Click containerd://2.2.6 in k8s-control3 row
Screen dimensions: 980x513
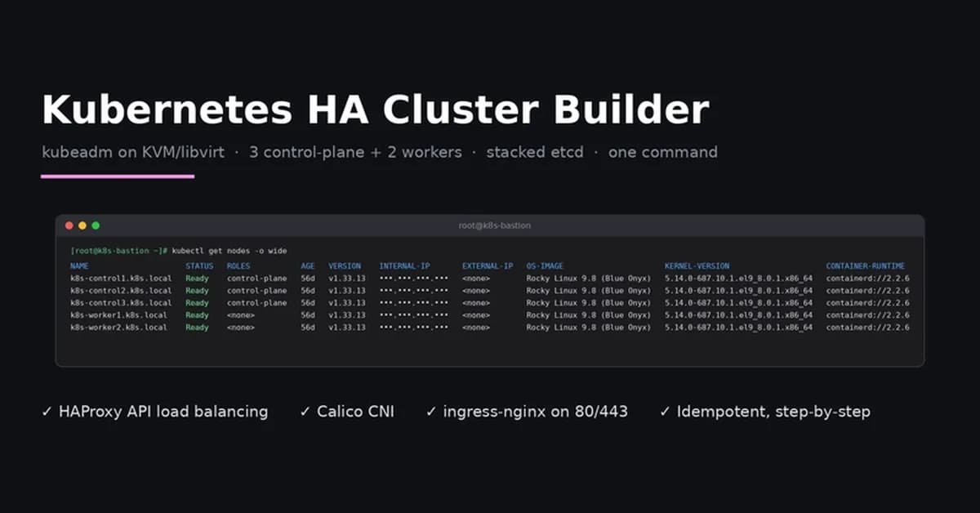point(868,303)
